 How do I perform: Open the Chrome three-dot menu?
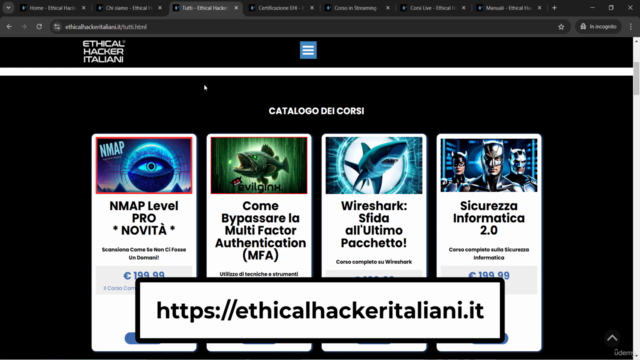click(x=631, y=27)
